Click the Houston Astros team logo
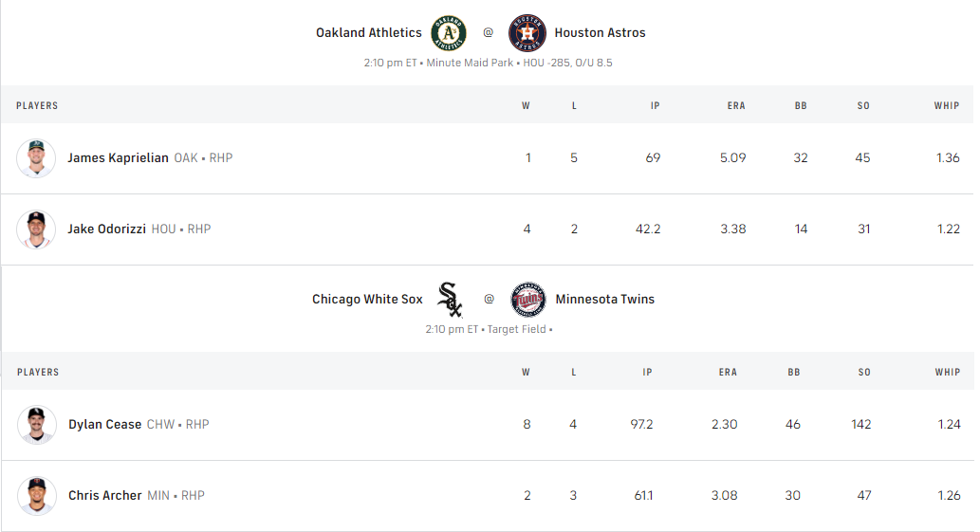980x532 pixels. 527,33
